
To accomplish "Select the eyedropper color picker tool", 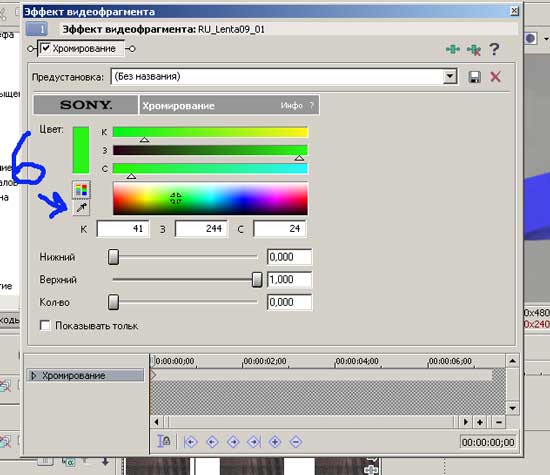I will click(x=81, y=208).
